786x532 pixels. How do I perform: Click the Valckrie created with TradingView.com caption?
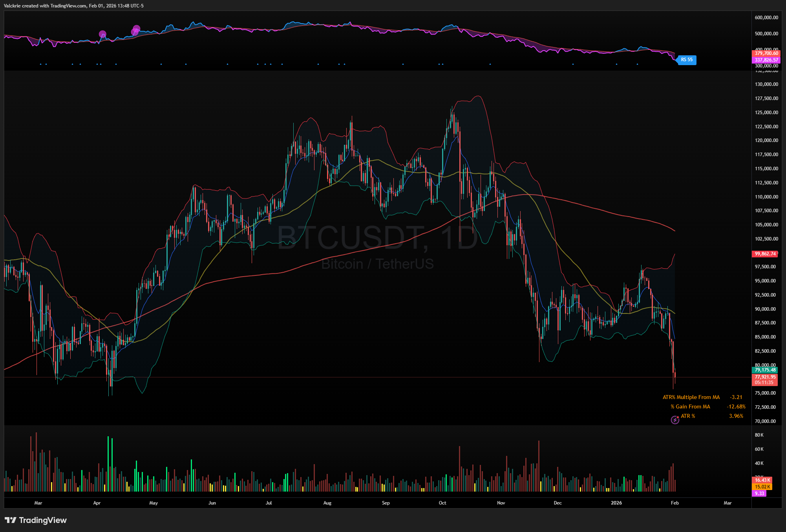pyautogui.click(x=74, y=6)
